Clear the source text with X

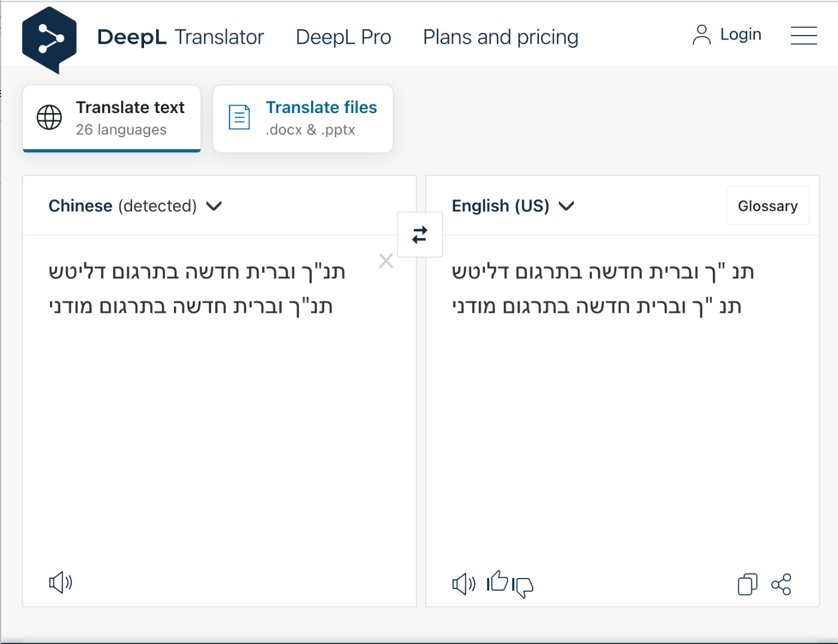[386, 261]
